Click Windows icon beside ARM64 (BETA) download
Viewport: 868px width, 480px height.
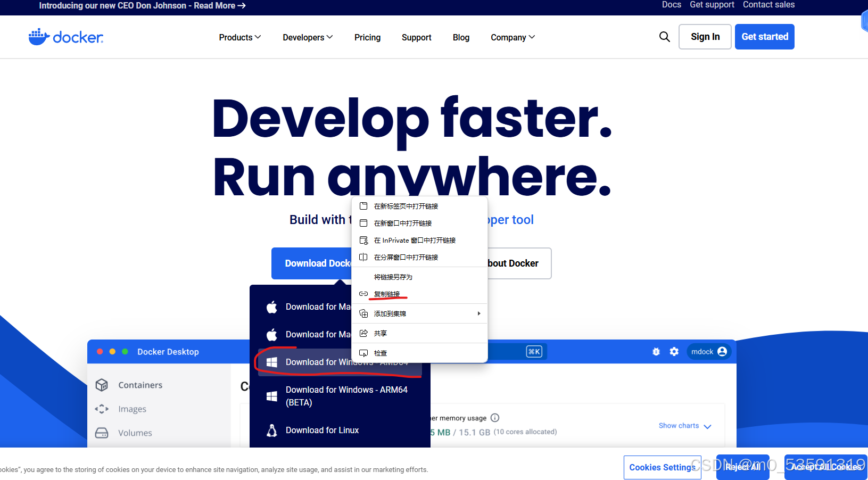tap(272, 396)
